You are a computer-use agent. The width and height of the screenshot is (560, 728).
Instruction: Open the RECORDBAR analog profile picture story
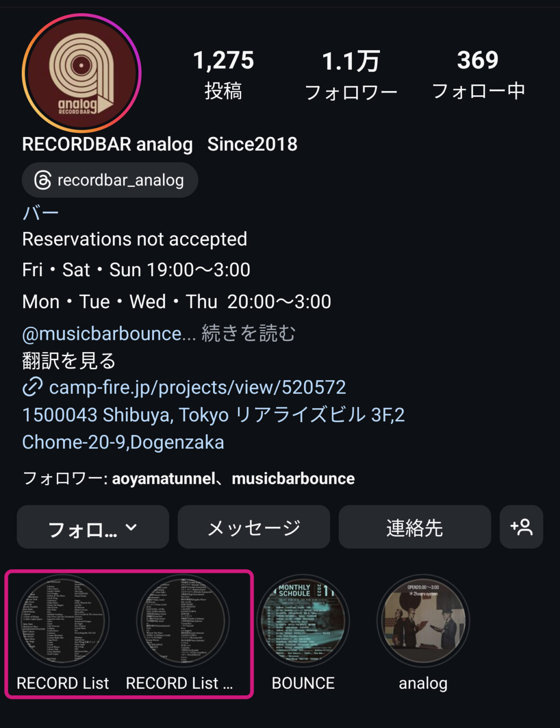click(x=81, y=73)
